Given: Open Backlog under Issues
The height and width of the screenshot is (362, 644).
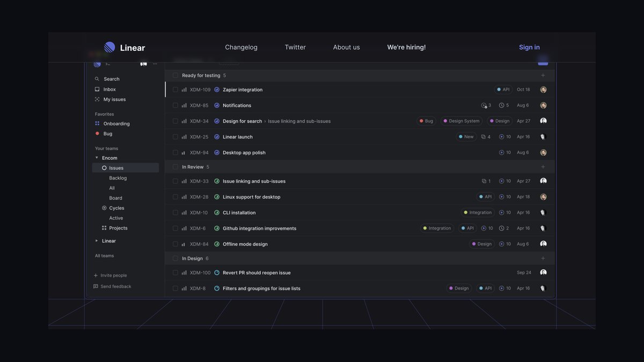Looking at the screenshot, I should [x=118, y=178].
